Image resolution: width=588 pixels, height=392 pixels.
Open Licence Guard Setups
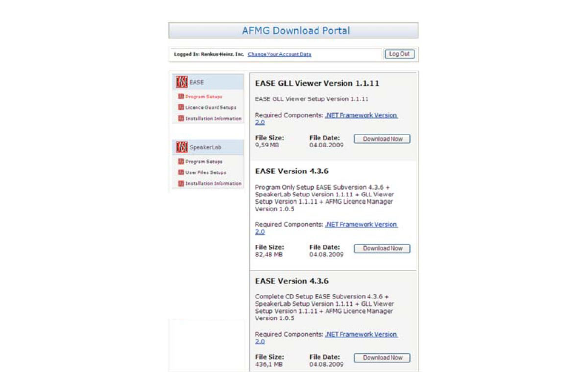coord(211,107)
